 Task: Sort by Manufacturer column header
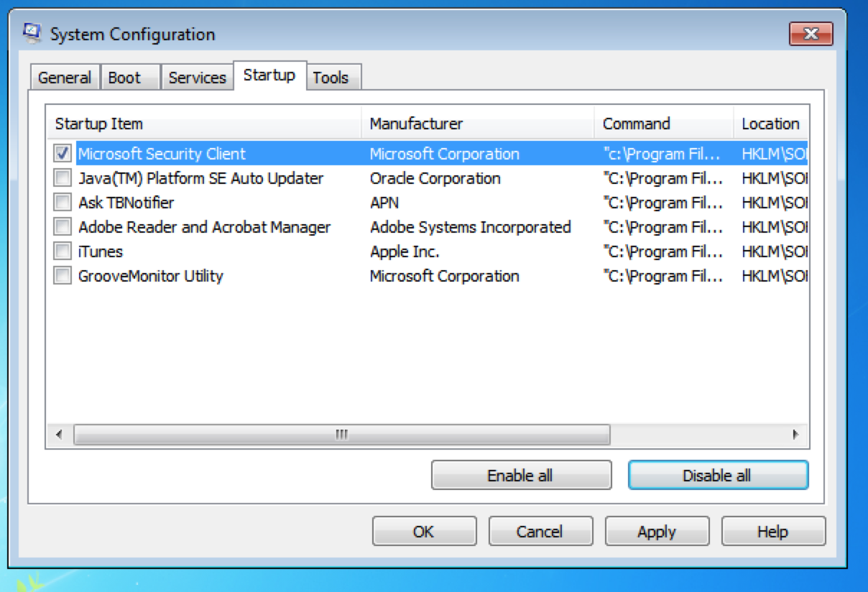(x=478, y=124)
